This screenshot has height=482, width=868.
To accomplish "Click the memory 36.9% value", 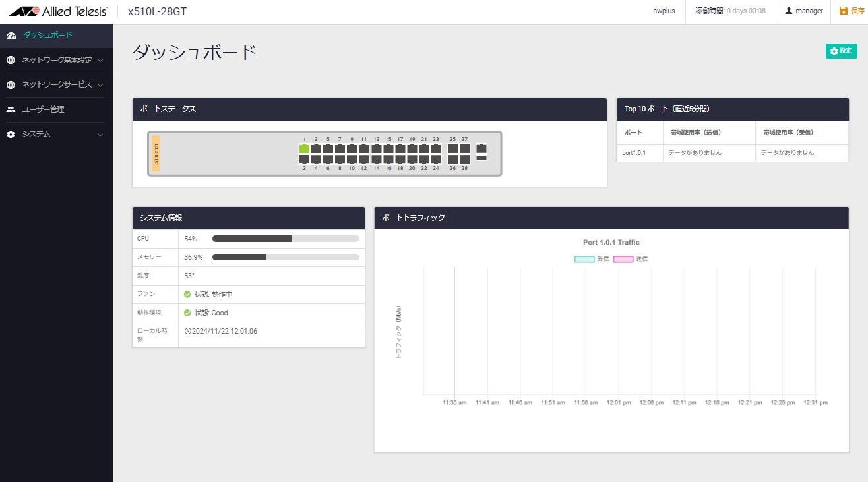I will (193, 257).
